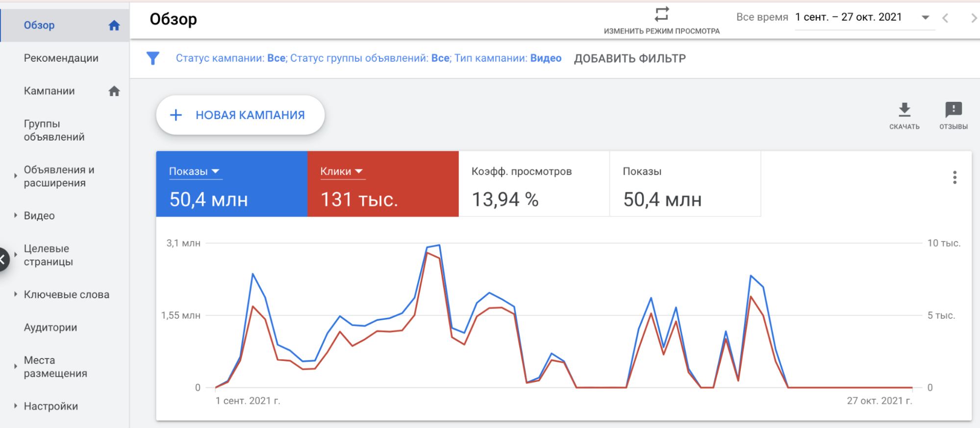Screen dimensions: 980x428
Task: Click the home icon next to Обзор
Action: tap(114, 25)
